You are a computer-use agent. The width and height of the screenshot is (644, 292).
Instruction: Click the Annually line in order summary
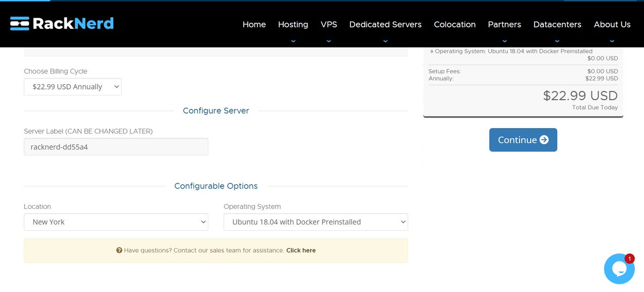pyautogui.click(x=523, y=78)
